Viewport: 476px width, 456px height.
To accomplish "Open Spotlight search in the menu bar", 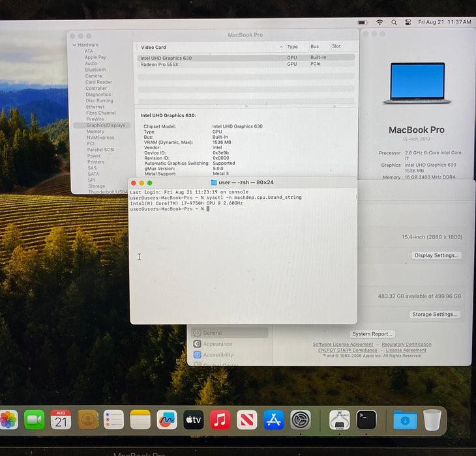I will click(394, 22).
